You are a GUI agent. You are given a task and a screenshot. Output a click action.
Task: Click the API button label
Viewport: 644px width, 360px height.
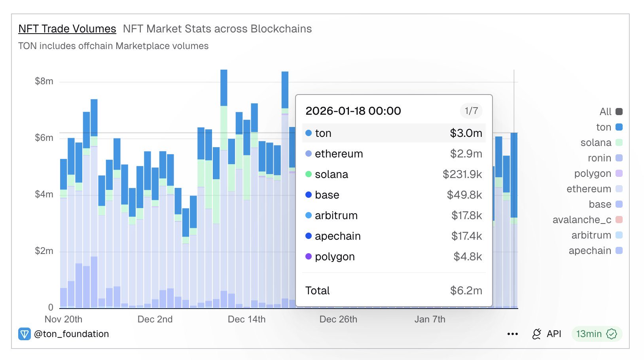coord(554,334)
